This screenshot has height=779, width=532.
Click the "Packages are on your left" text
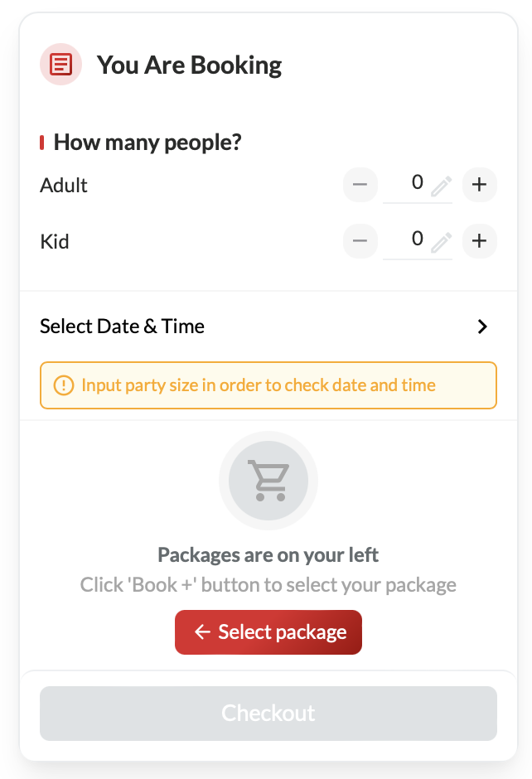268,554
